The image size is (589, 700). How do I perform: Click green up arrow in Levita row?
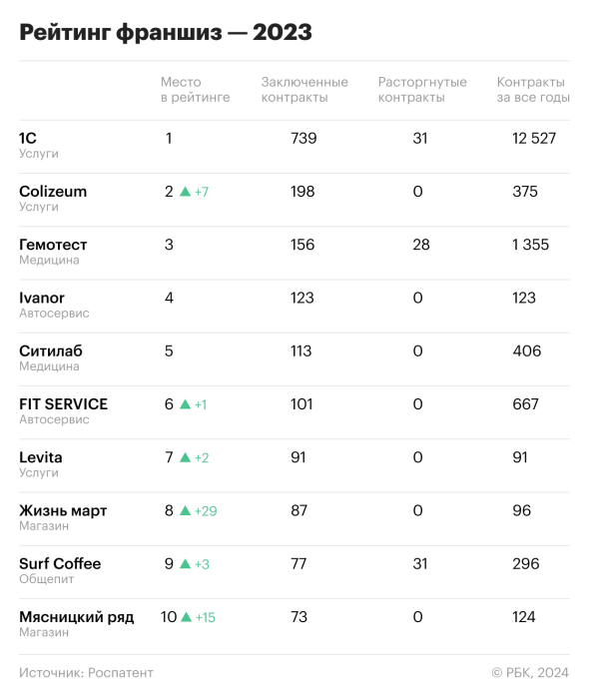[185, 457]
